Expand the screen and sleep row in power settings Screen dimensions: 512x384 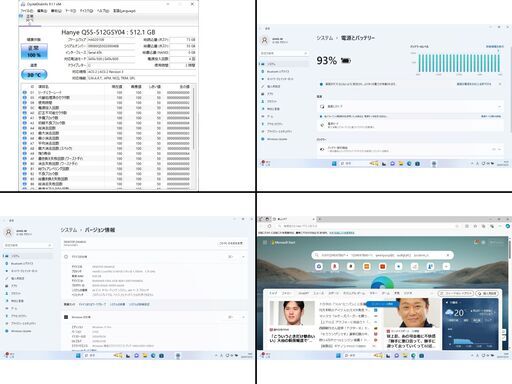[410, 107]
